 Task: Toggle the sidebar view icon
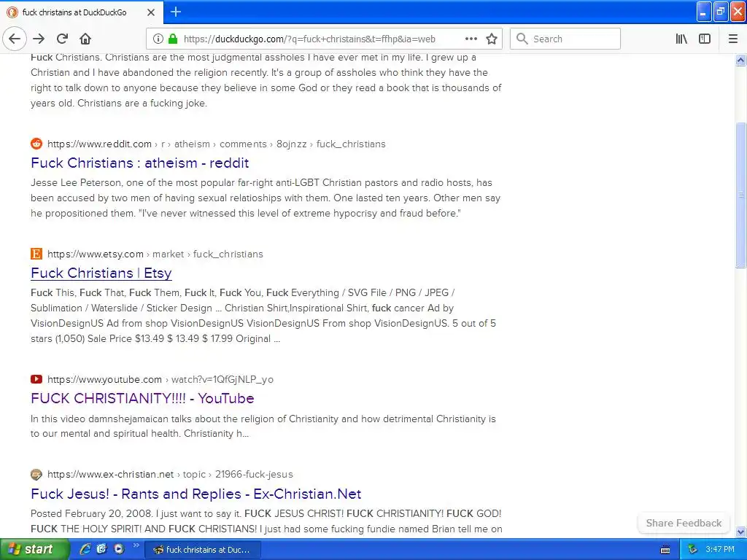pos(705,39)
